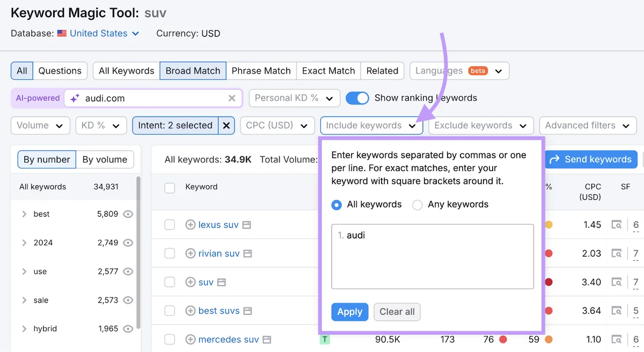Click plus icon beside best suvs
644x352 pixels.
coord(190,311)
